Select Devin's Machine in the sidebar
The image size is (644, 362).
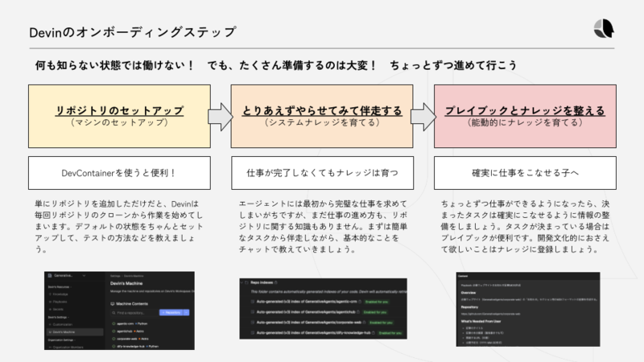pyautogui.click(x=75, y=332)
